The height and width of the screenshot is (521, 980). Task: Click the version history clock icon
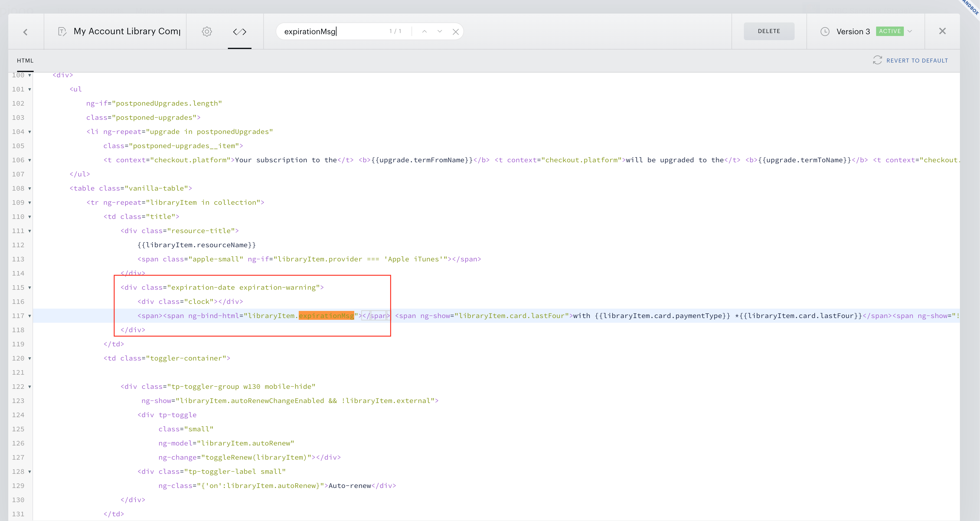[825, 32]
